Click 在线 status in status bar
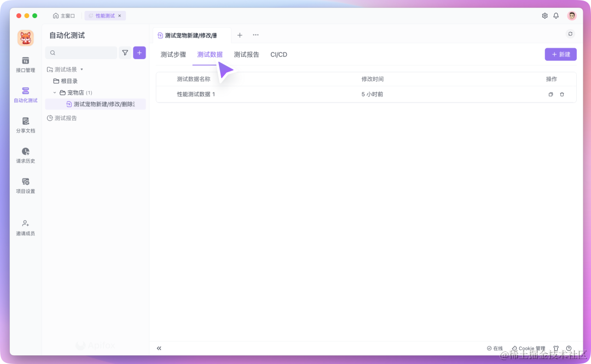 click(x=495, y=348)
